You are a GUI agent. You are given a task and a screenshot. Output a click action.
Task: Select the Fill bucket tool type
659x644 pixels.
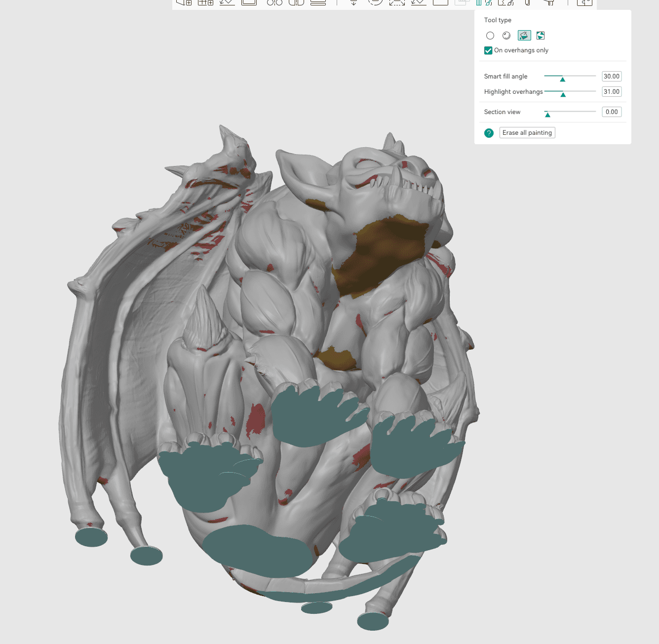click(524, 36)
